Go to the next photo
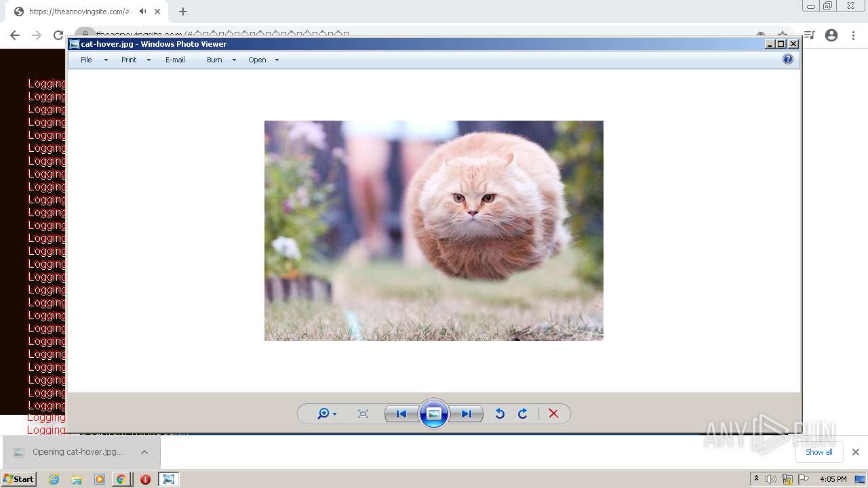 point(467,413)
